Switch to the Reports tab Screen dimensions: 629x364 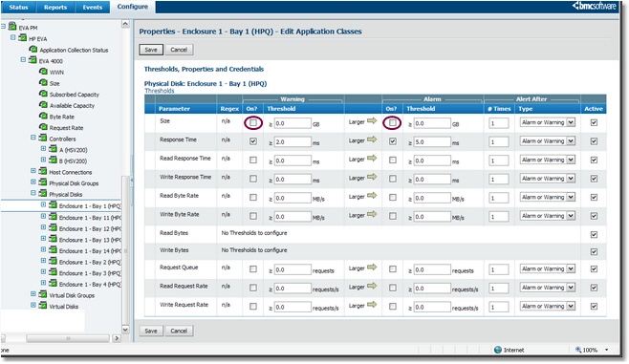pos(55,8)
